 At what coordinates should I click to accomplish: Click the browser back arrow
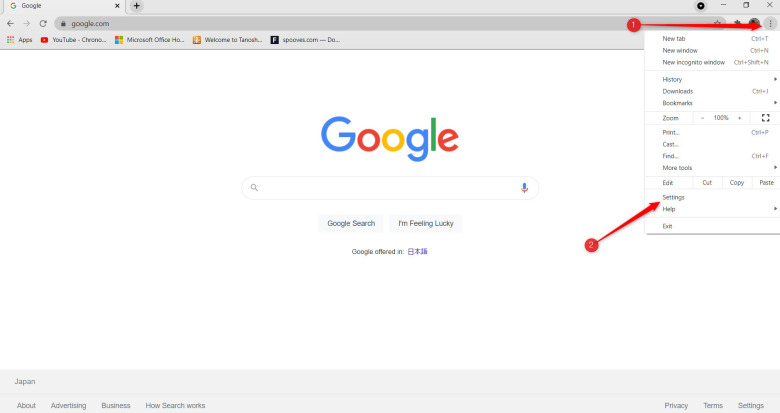[x=10, y=23]
